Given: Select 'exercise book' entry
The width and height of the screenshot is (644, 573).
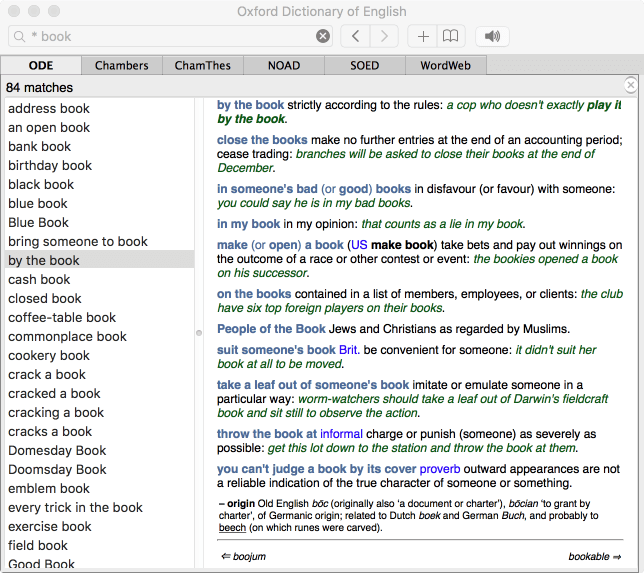Looking at the screenshot, I should [x=99, y=526].
